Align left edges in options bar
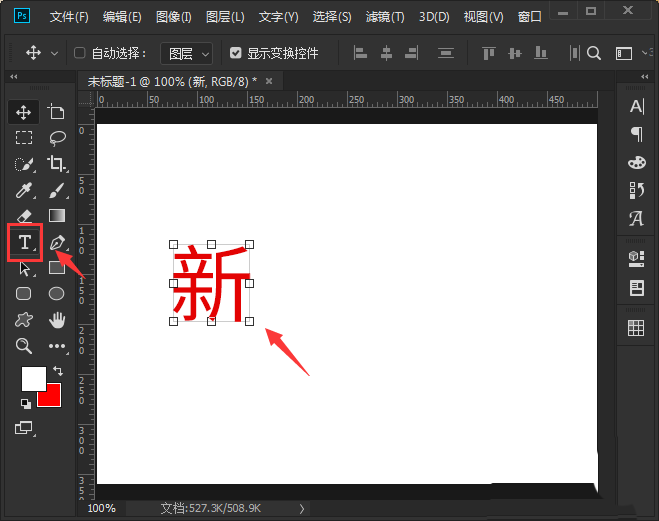Screen dimensions: 659x521 coord(360,53)
